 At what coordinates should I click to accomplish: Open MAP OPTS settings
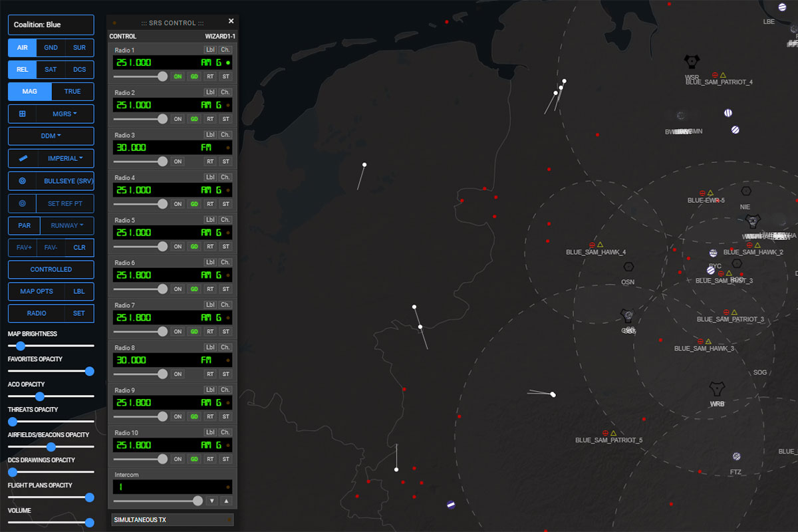pyautogui.click(x=37, y=291)
